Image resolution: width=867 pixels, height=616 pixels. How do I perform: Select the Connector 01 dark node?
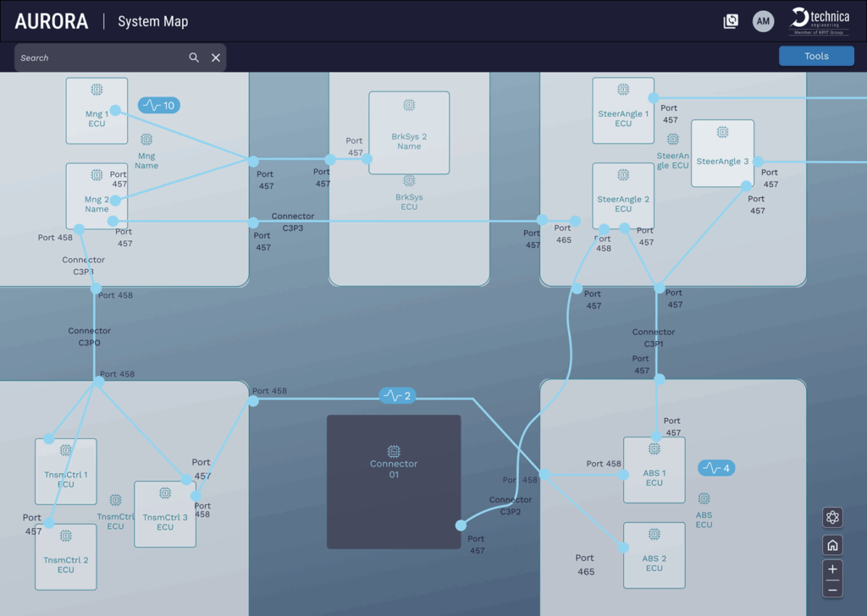click(394, 481)
